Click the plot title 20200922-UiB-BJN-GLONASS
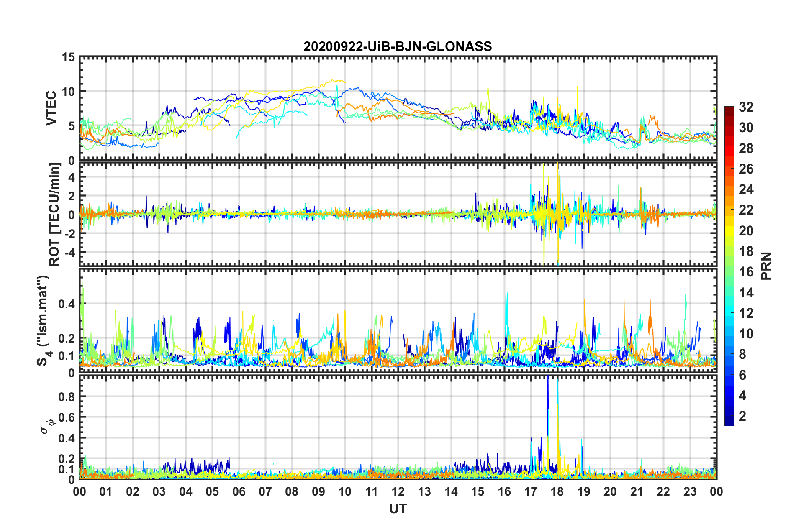The width and height of the screenshot is (796, 532). 398,46
